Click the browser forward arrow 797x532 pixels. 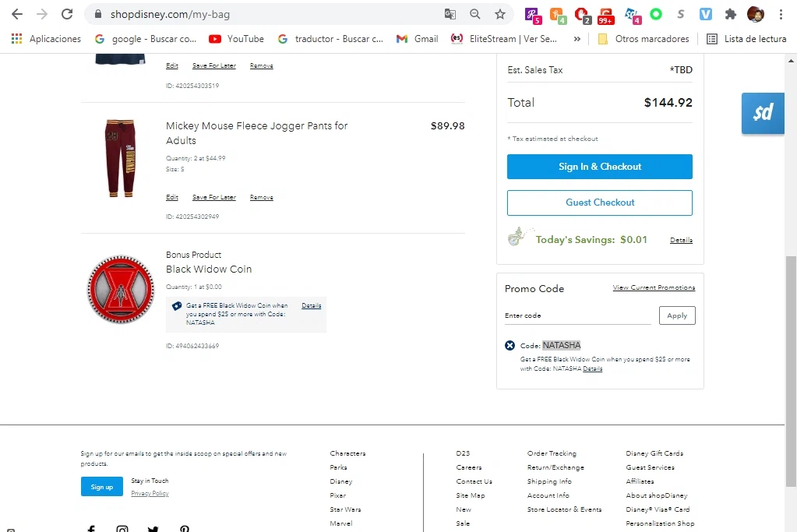pos(41,14)
